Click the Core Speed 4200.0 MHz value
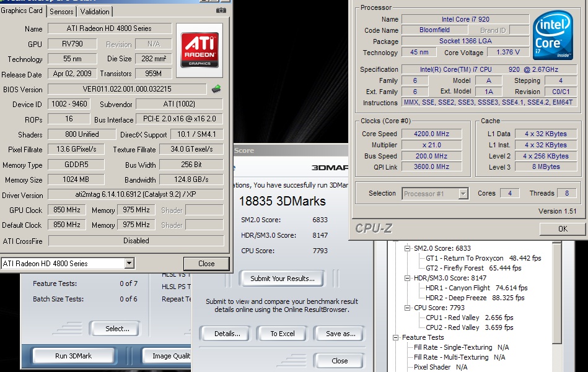Image resolution: width=588 pixels, height=372 pixels. [x=432, y=134]
